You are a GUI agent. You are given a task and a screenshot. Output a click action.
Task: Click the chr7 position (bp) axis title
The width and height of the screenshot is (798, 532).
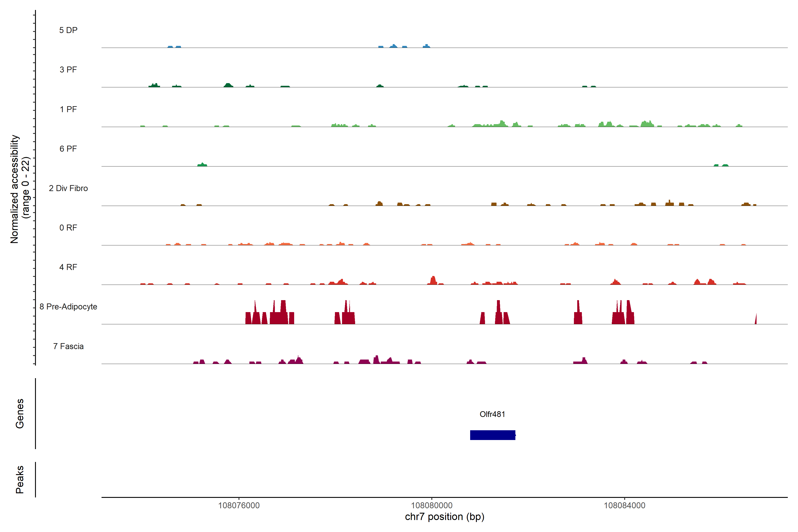444,517
